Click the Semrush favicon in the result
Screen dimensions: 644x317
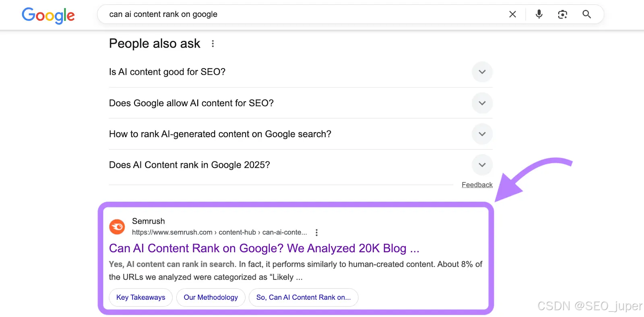point(117,227)
